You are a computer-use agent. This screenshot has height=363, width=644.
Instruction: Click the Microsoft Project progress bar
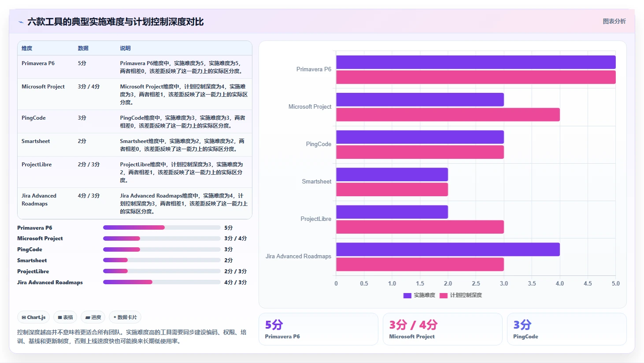click(x=162, y=238)
